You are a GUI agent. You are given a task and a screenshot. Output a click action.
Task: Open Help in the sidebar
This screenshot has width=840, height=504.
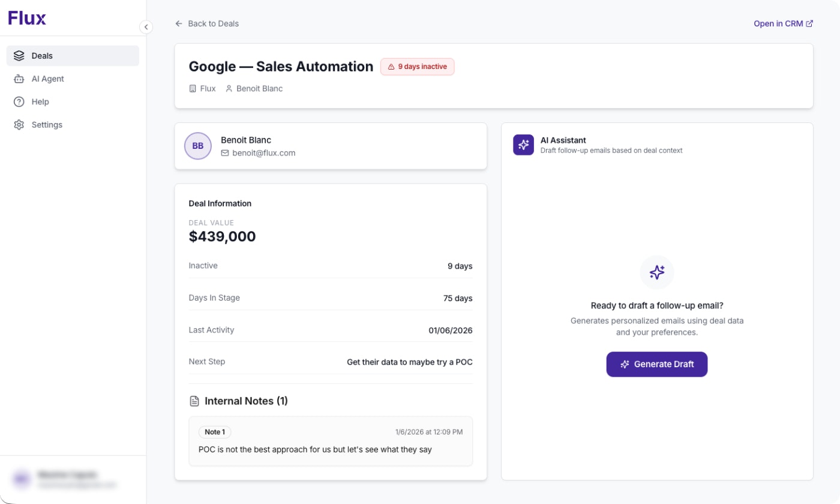click(x=73, y=102)
